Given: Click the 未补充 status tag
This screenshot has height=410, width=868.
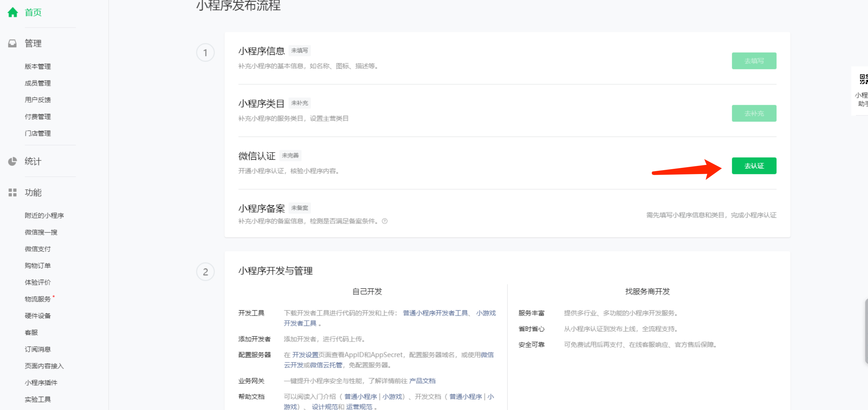Looking at the screenshot, I should (299, 103).
